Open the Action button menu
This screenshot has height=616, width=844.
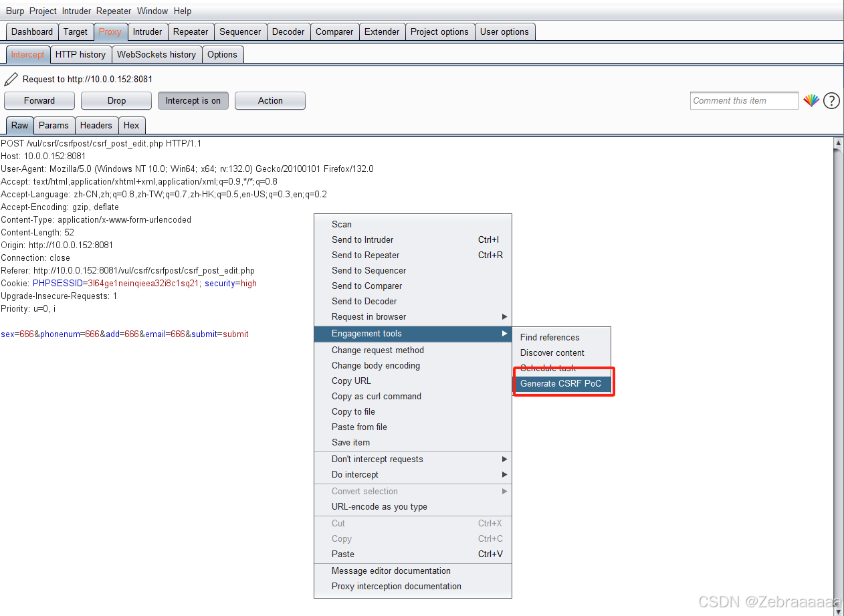point(270,100)
